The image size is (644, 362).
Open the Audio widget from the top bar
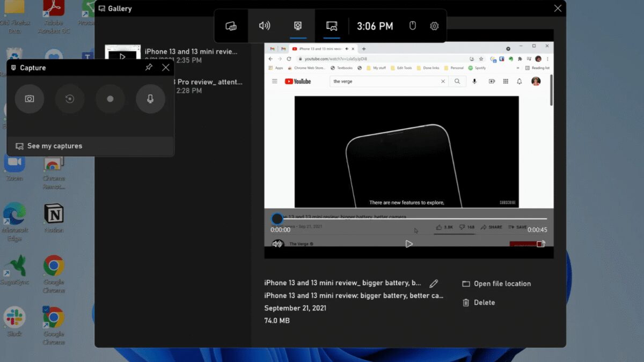click(x=264, y=25)
